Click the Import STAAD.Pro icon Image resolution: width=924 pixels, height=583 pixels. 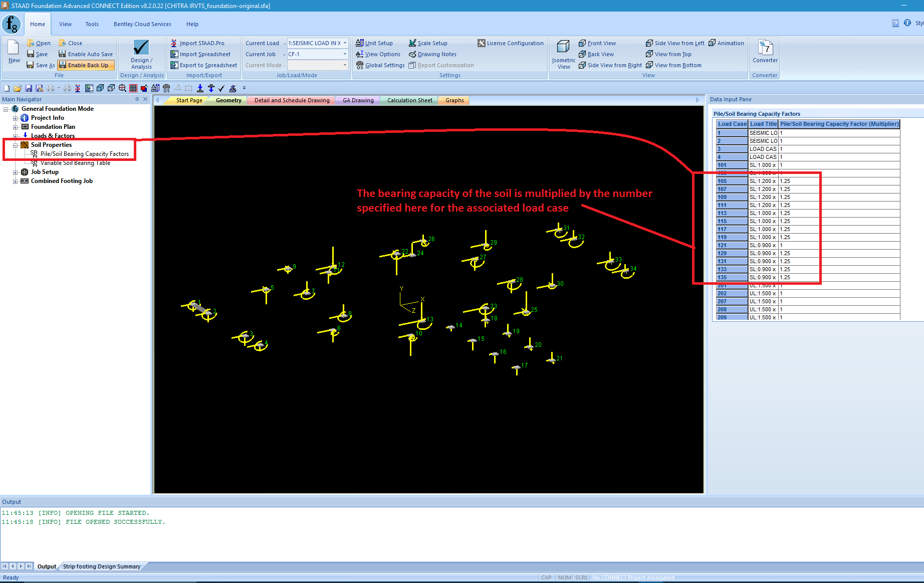pyautogui.click(x=174, y=43)
